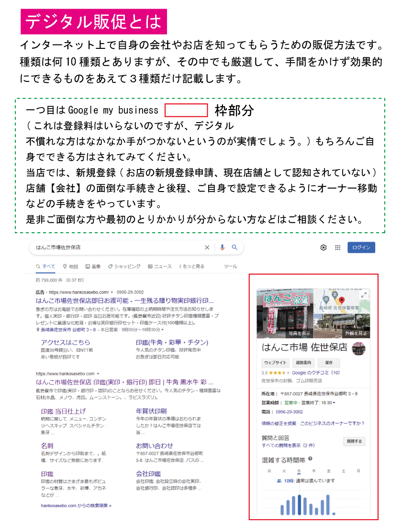Click the 経路案内 button
Screen dimensions: 401x532
pyautogui.click(x=303, y=362)
